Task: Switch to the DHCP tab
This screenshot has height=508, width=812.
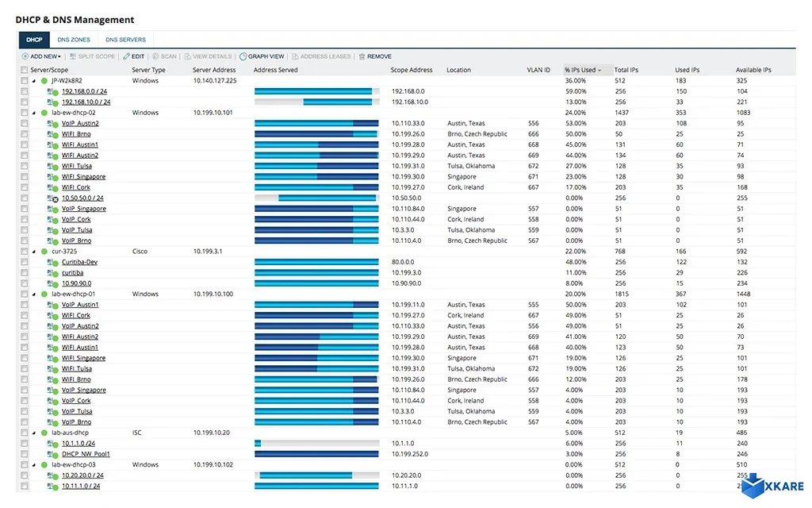Action: (34, 40)
